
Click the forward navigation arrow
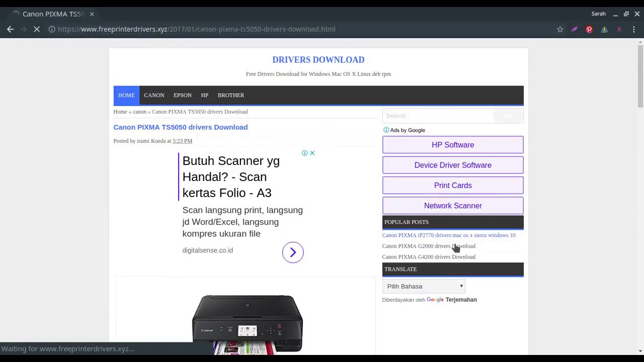point(24,29)
